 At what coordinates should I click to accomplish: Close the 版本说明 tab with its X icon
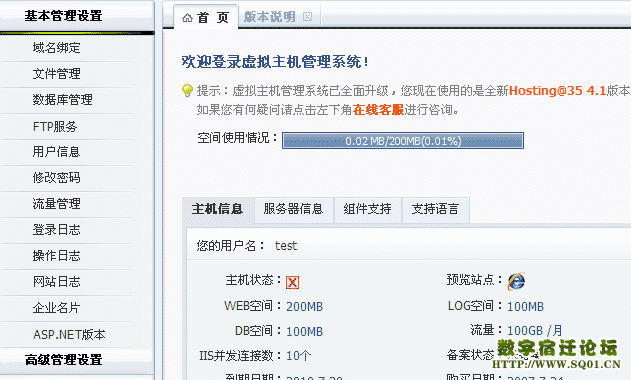[x=307, y=17]
